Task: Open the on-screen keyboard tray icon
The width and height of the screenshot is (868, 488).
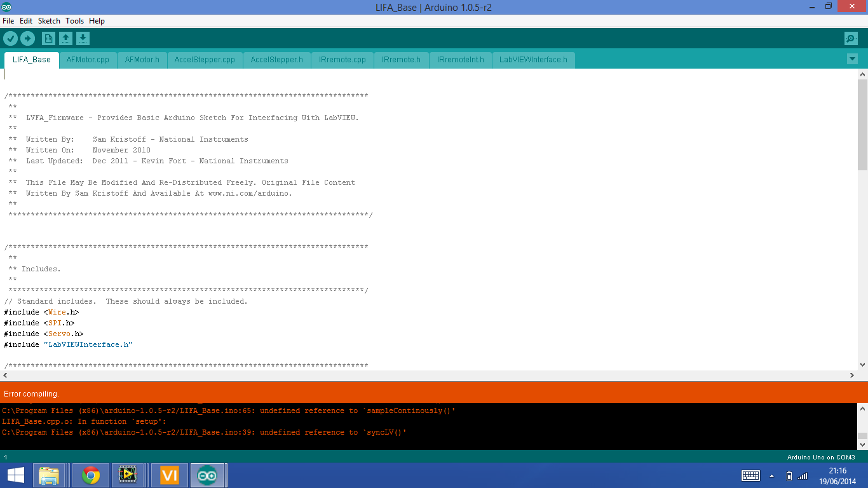Action: 750,475
